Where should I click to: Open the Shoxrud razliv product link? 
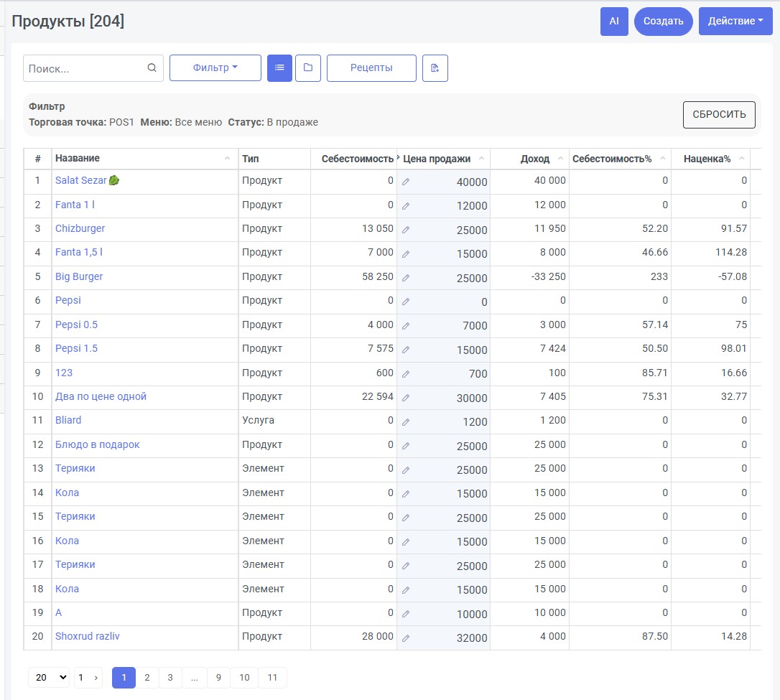click(88, 636)
